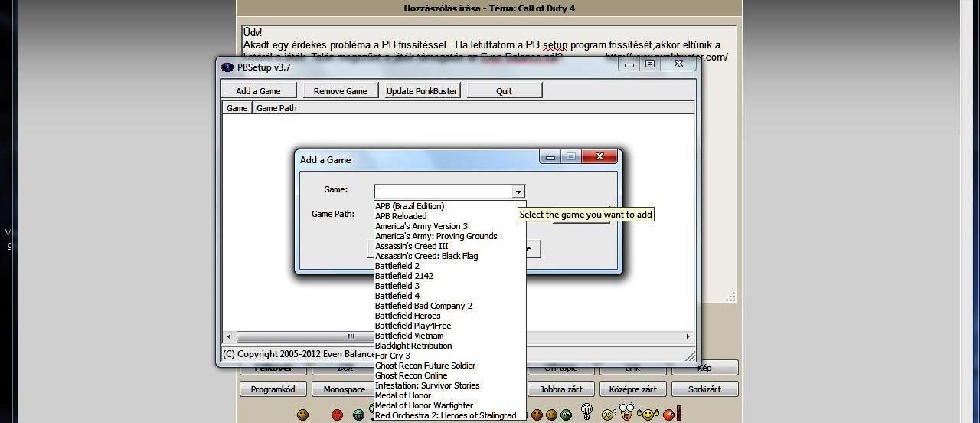This screenshot has height=423, width=980.
Task: Click PBSetup horizontal scrollbar left arrow
Action: point(229,336)
